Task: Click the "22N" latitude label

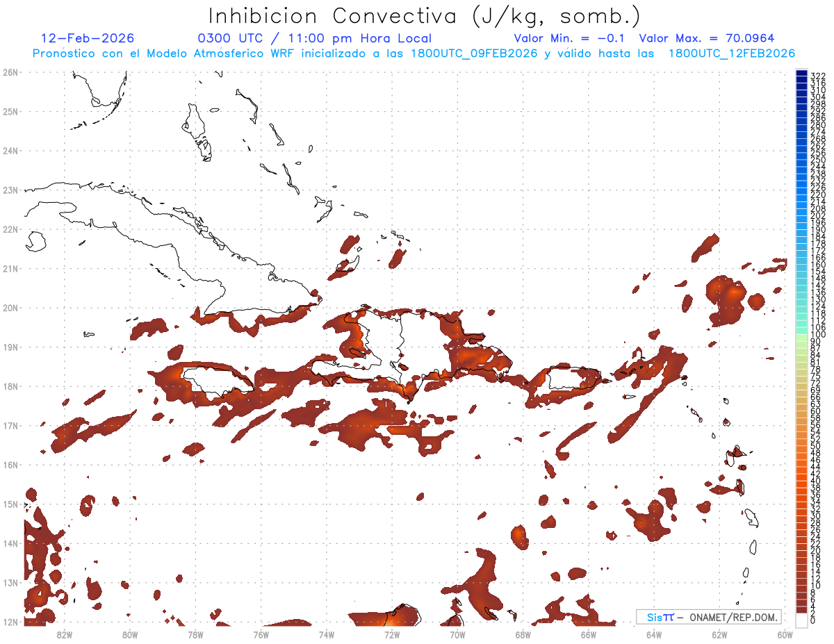Action: point(10,229)
